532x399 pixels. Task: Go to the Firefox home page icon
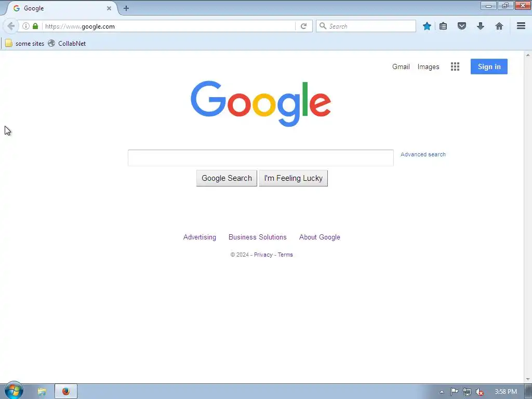pos(499,26)
